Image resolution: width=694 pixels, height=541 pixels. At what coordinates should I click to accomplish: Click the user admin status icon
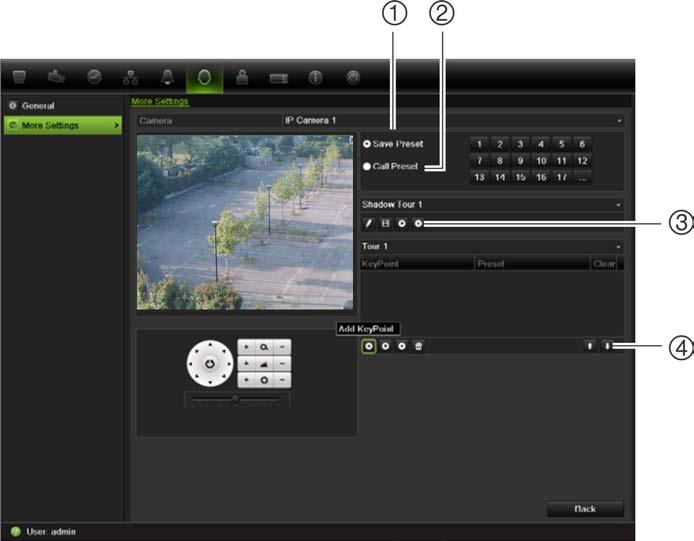pyautogui.click(x=15, y=531)
